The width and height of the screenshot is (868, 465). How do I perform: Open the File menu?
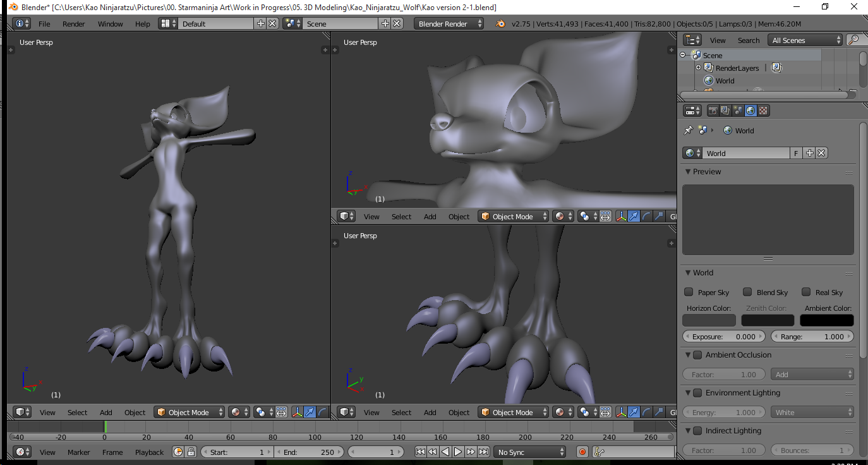pos(44,23)
